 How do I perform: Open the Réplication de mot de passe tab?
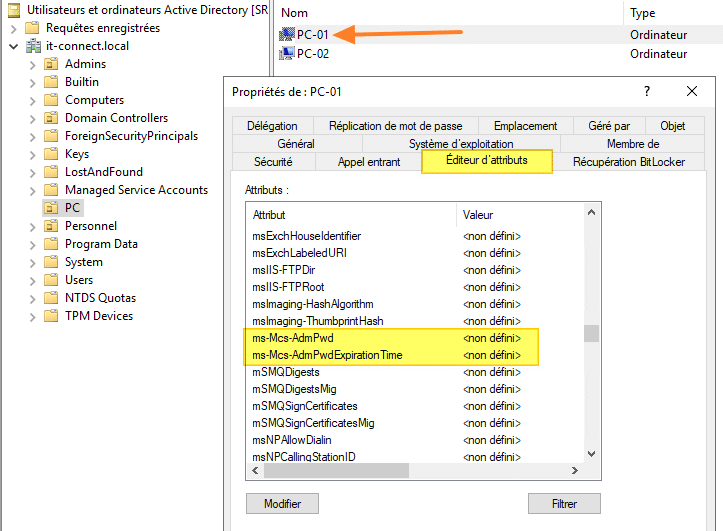(x=396, y=126)
